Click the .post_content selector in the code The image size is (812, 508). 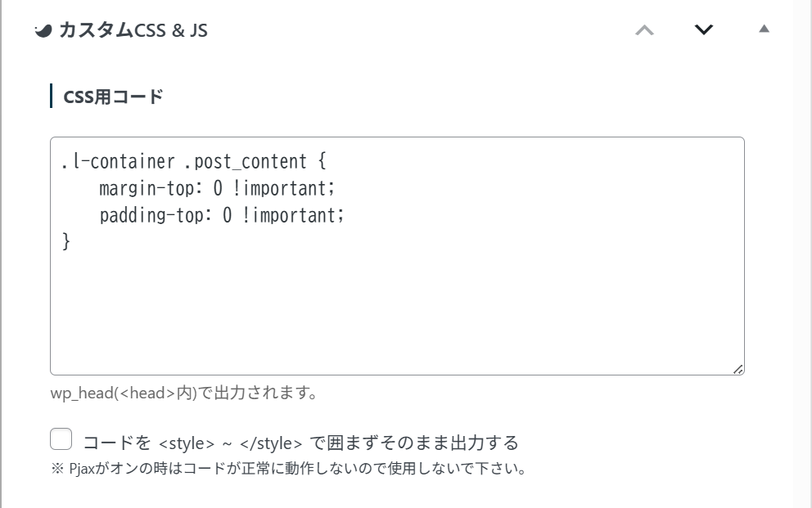[245, 162]
